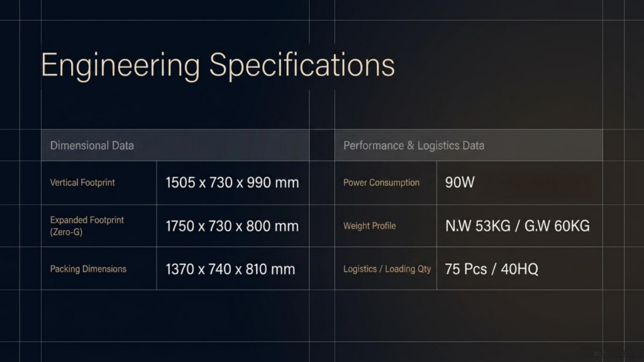Click the word Engineering in the title
This screenshot has width=644, height=362.
[x=120, y=65]
